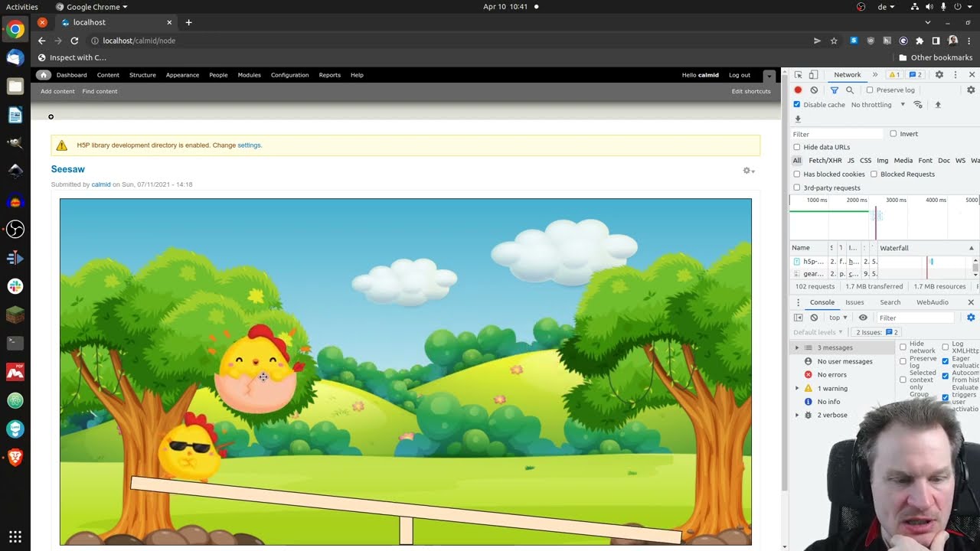980x551 pixels.
Task: Open the top JavaScript context dropdown
Action: 838,318
